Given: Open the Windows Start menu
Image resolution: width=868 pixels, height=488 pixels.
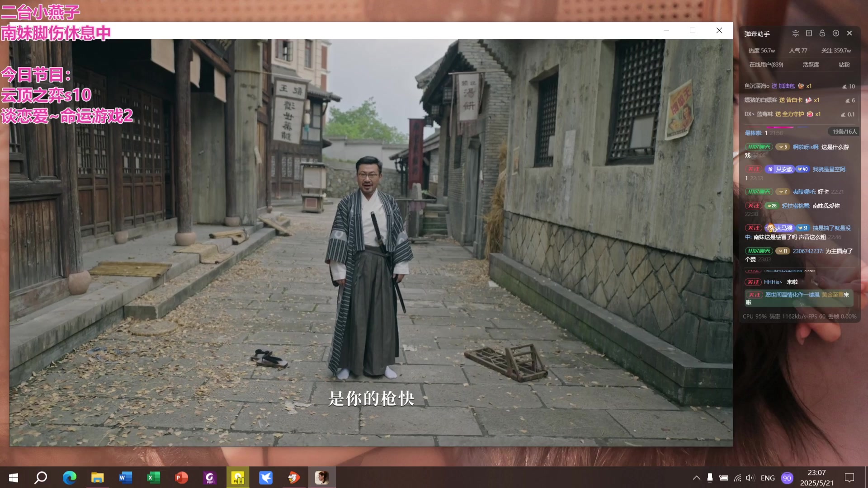Looking at the screenshot, I should tap(14, 478).
